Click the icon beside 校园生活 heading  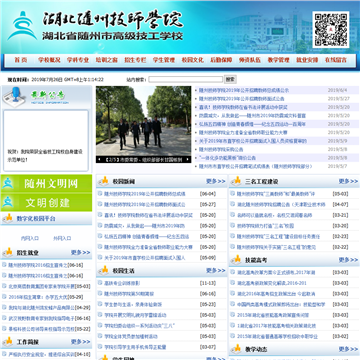[104, 270]
